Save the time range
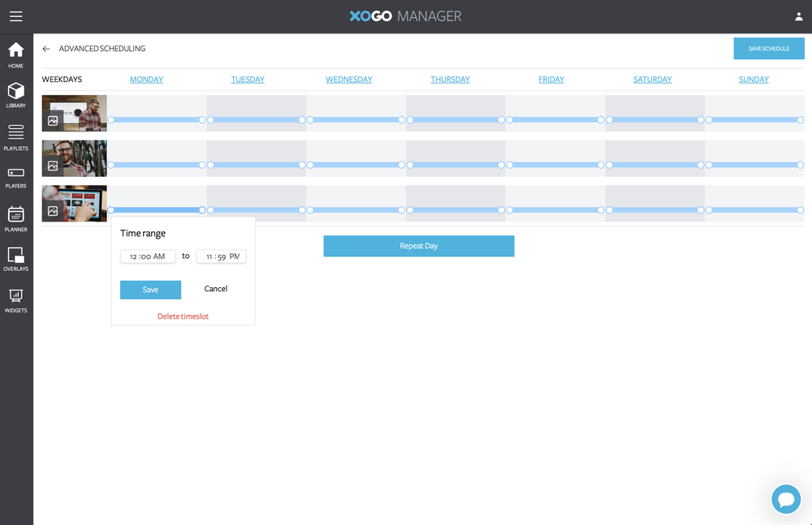Image resolution: width=812 pixels, height=525 pixels. click(x=150, y=289)
